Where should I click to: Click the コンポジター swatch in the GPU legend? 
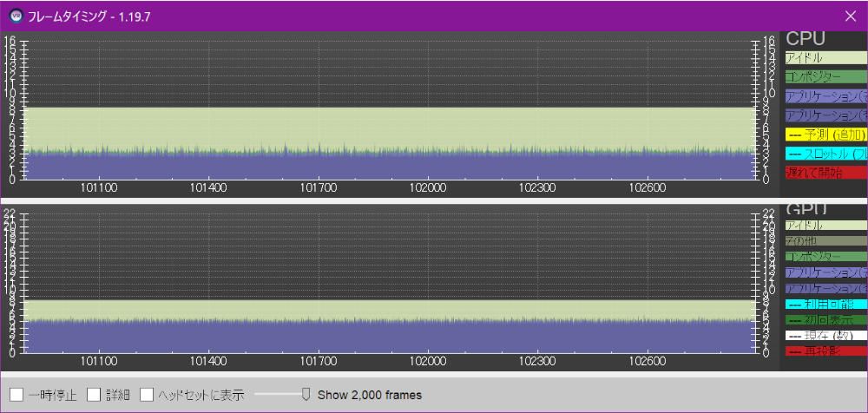(x=826, y=257)
